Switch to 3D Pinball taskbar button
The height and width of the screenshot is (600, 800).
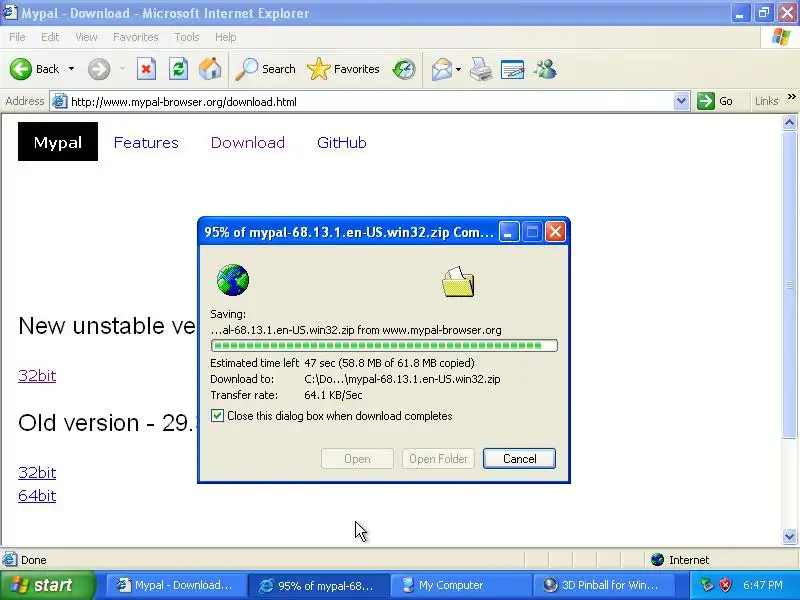pos(604,585)
